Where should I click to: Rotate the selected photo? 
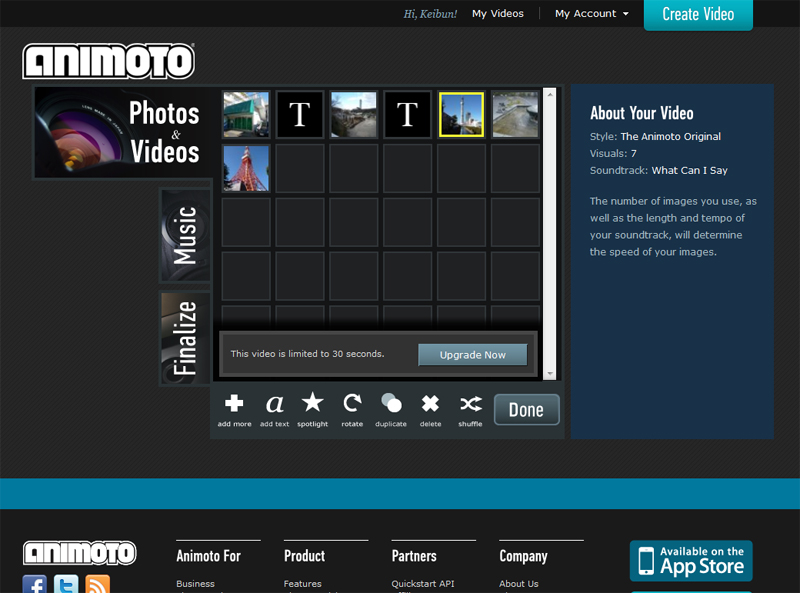coord(352,403)
